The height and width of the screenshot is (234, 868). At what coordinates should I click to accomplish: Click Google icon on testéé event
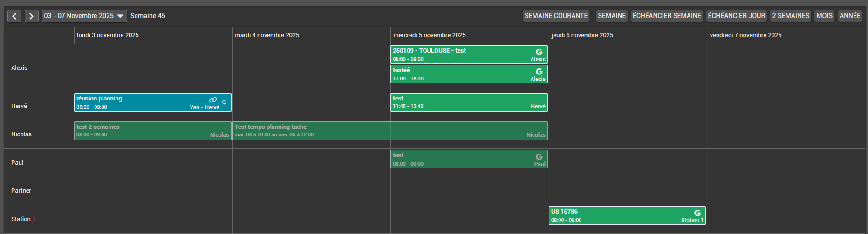coord(539,72)
